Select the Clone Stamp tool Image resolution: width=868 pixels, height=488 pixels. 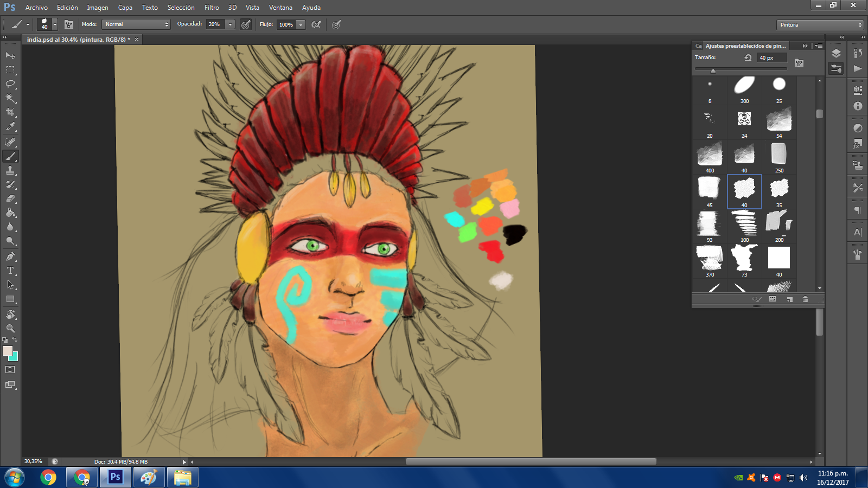click(10, 170)
